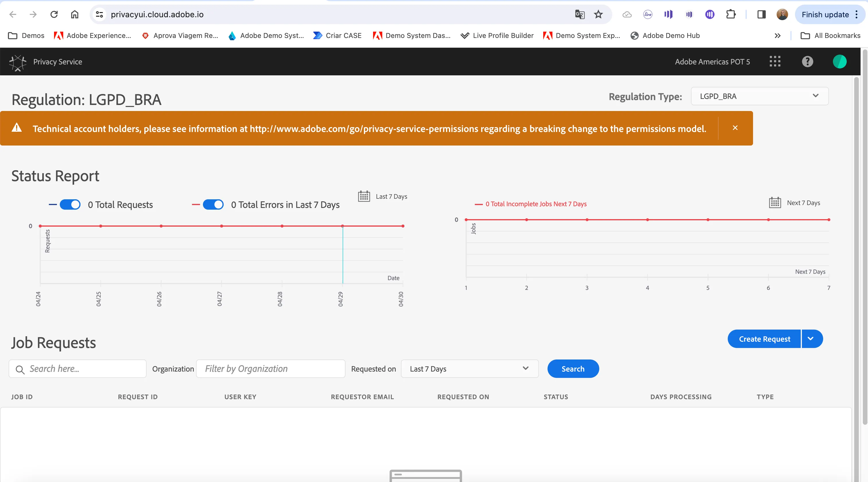This screenshot has width=868, height=482.
Task: View site information icon in address bar
Action: coord(99,14)
